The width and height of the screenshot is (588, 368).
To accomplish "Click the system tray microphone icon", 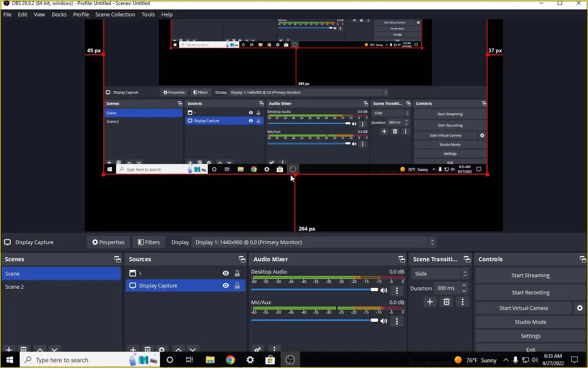I will (515, 360).
